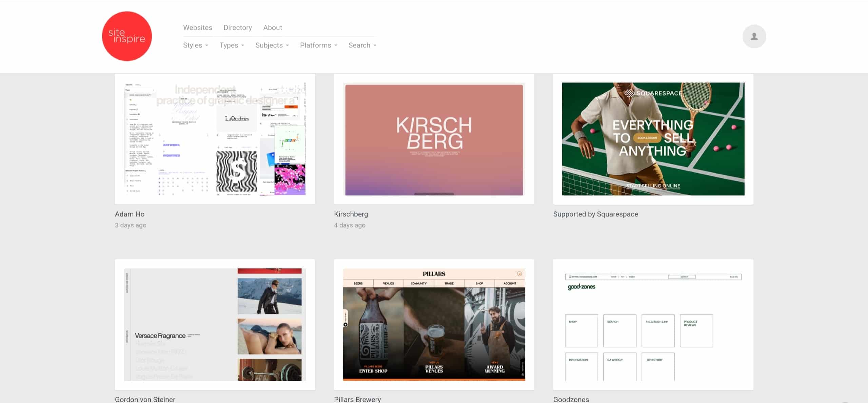Image resolution: width=868 pixels, height=403 pixels.
Task: Open the About page link
Action: point(273,27)
